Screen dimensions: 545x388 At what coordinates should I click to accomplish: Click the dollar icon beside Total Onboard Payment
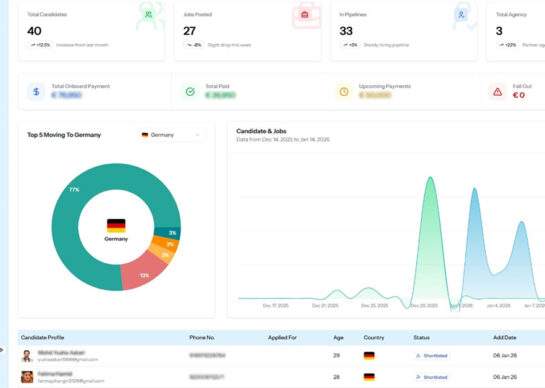(x=36, y=92)
